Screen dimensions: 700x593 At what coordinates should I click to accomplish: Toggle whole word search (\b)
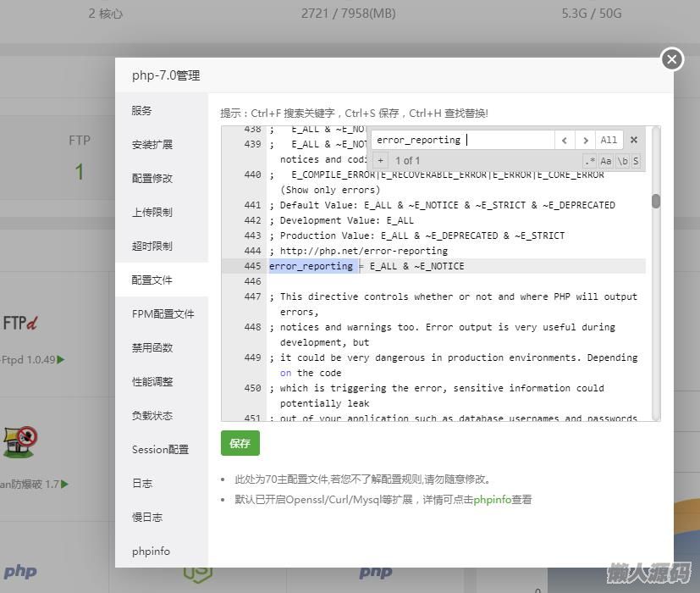tap(622, 161)
